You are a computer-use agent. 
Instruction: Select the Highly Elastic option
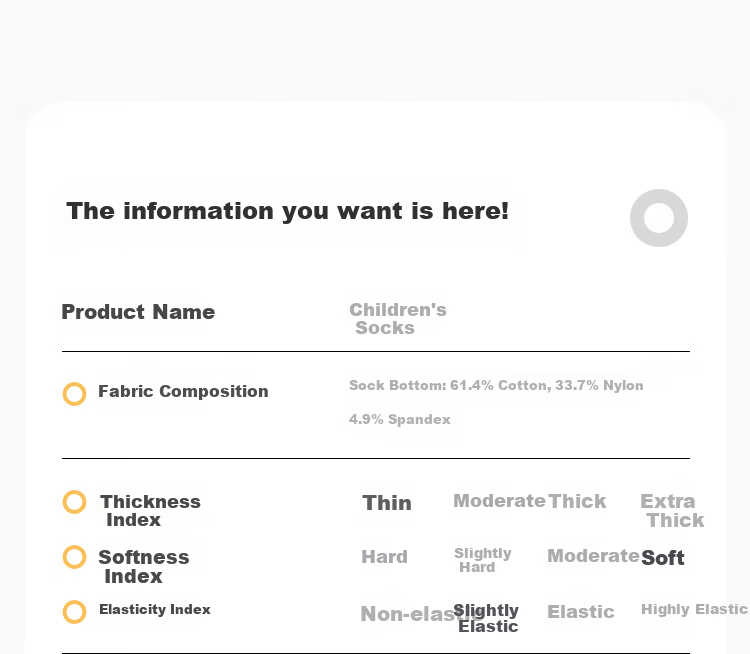(694, 609)
